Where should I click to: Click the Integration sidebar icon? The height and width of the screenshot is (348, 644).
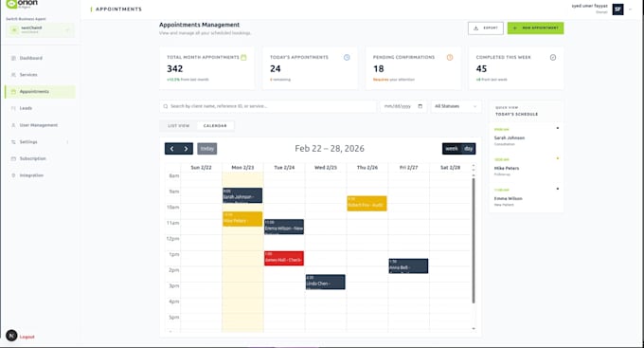(x=13, y=175)
